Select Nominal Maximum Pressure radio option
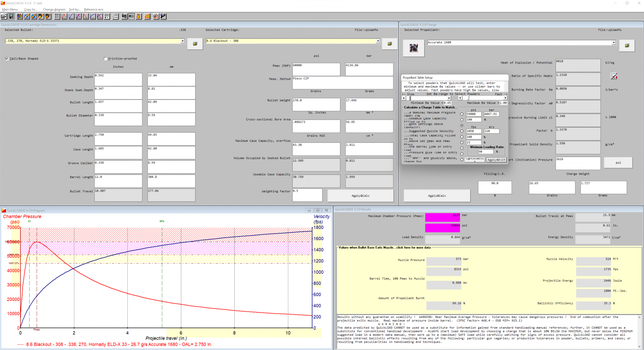Image resolution: width=644 pixels, height=350 pixels. click(x=462, y=114)
